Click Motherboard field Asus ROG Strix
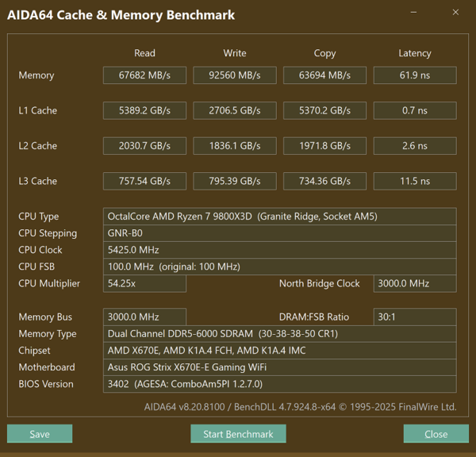Image resolution: width=476 pixels, height=457 pixels. pyautogui.click(x=280, y=367)
